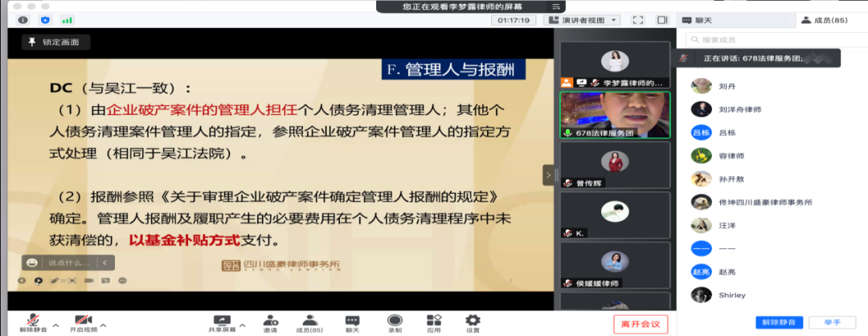Collapse the 说点什么 chat bar arrow
The height and width of the screenshot is (336, 868).
tap(104, 262)
